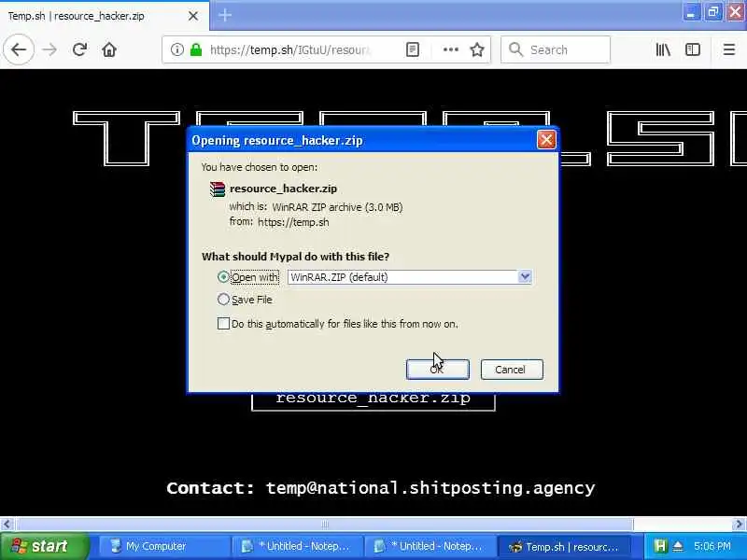Click the green secure padlock icon
This screenshot has width=747, height=560.
196,49
